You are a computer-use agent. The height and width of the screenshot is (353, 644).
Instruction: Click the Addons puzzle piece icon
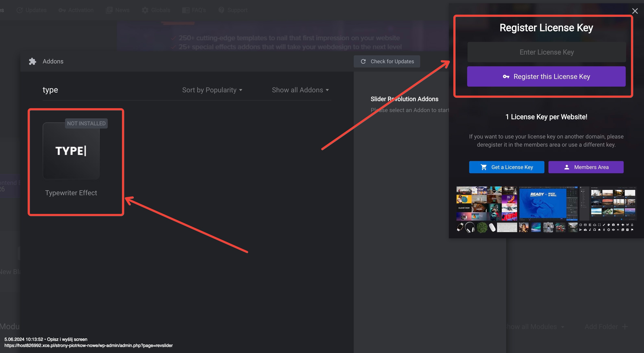33,61
